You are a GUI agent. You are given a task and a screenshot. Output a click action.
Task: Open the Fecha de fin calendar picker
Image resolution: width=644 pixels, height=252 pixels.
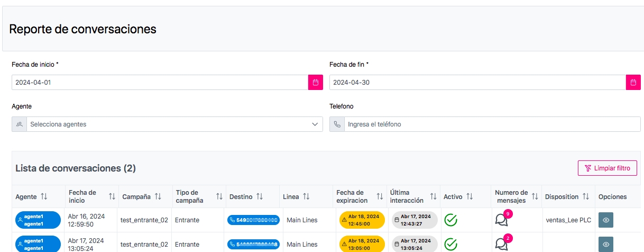click(x=633, y=83)
